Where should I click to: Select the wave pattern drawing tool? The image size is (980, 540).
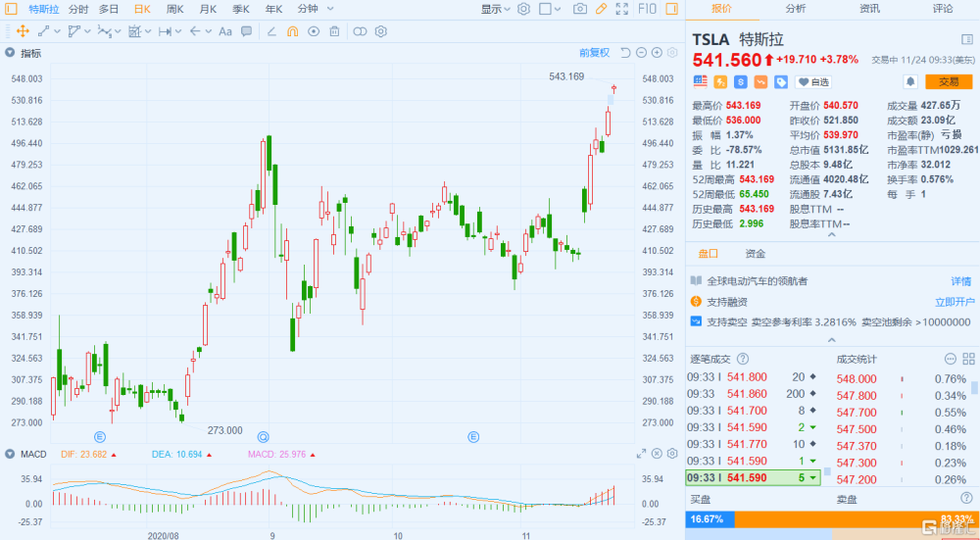[x=105, y=31]
